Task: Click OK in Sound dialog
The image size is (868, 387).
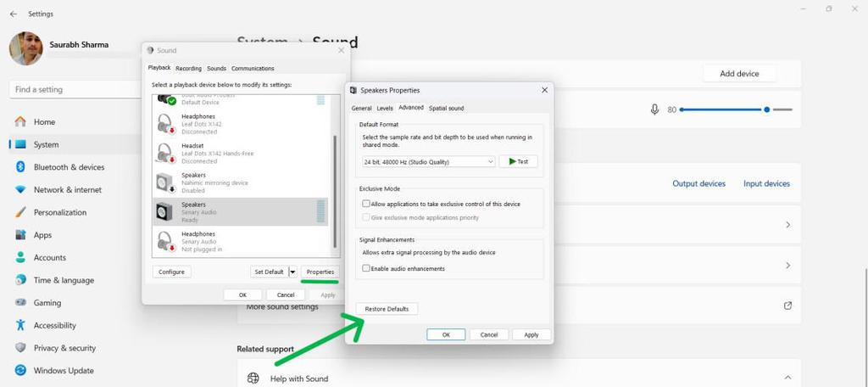Action: point(242,295)
